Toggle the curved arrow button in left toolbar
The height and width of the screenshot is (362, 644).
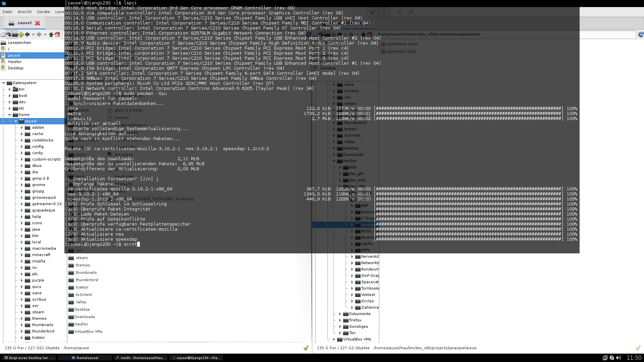9,35
